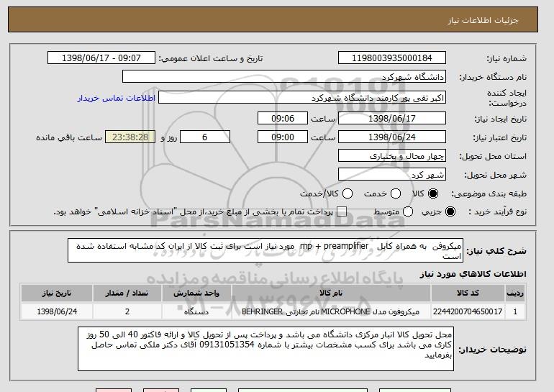Click the unit cell دستگاه
Screen dimensions: 554x392
point(196,311)
